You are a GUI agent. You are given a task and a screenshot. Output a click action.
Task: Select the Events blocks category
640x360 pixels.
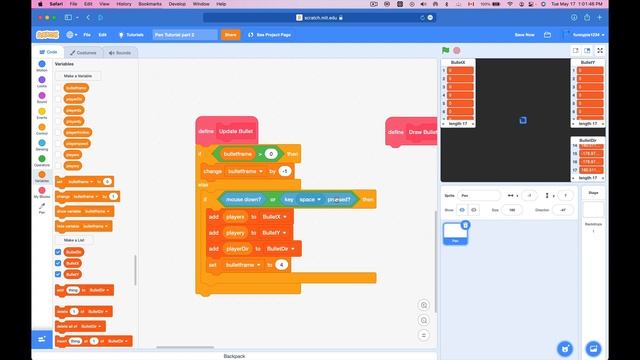click(x=42, y=113)
